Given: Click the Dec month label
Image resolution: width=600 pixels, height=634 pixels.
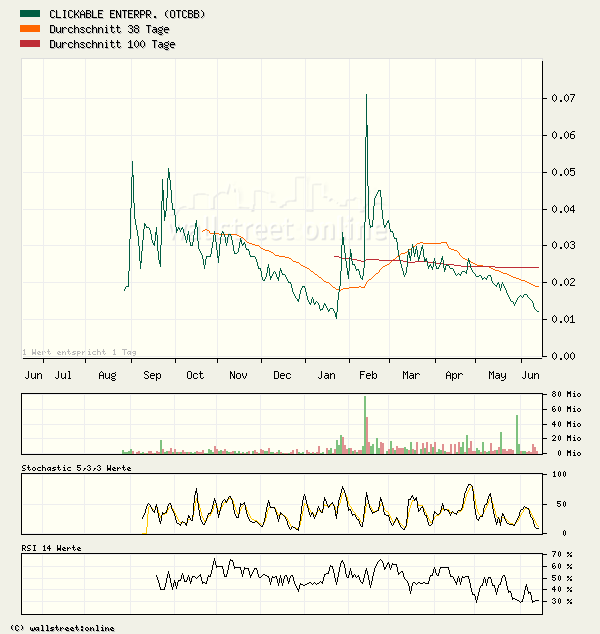Looking at the screenshot, I should coord(282,375).
